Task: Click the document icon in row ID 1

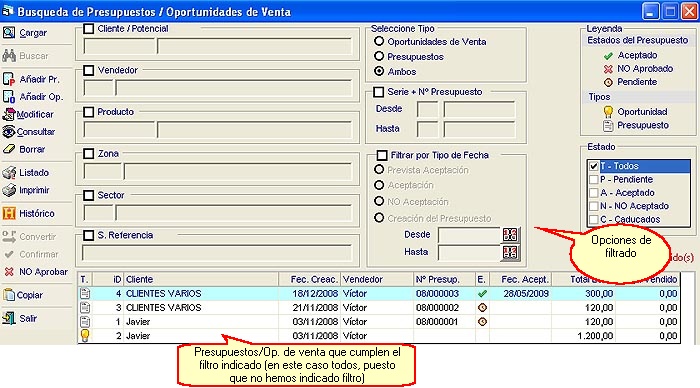Action: 85,321
